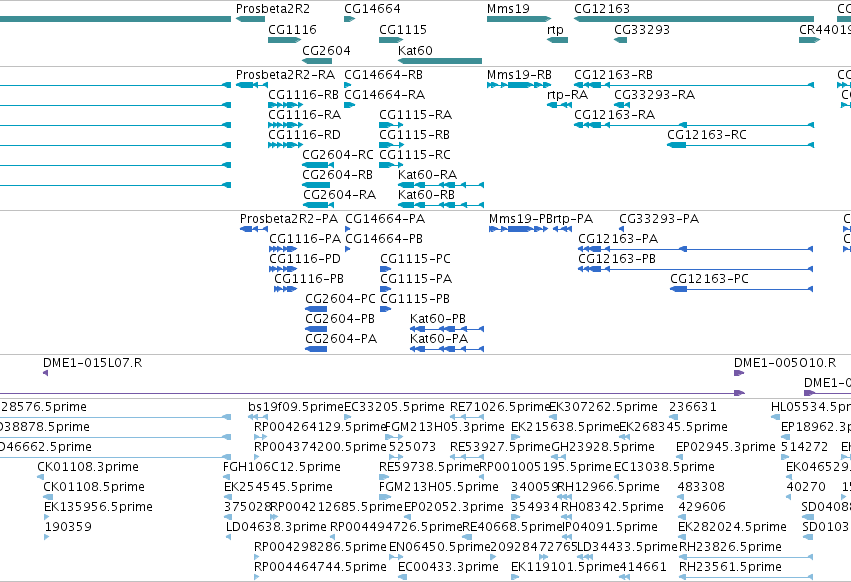Click the Kat60 gene label
This screenshot has height=582, width=851.
[x=415, y=50]
